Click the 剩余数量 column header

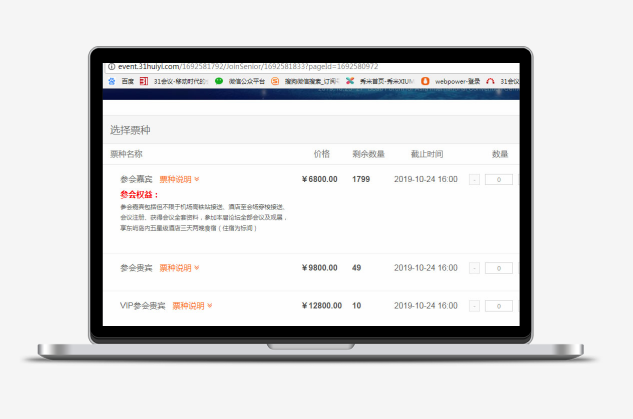click(x=368, y=154)
